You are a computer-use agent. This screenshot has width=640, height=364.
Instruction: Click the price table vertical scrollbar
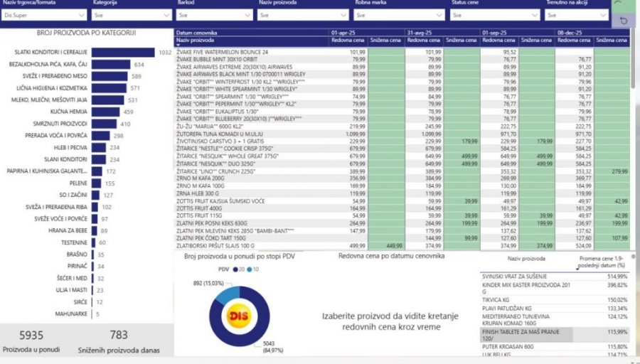pyautogui.click(x=634, y=71)
